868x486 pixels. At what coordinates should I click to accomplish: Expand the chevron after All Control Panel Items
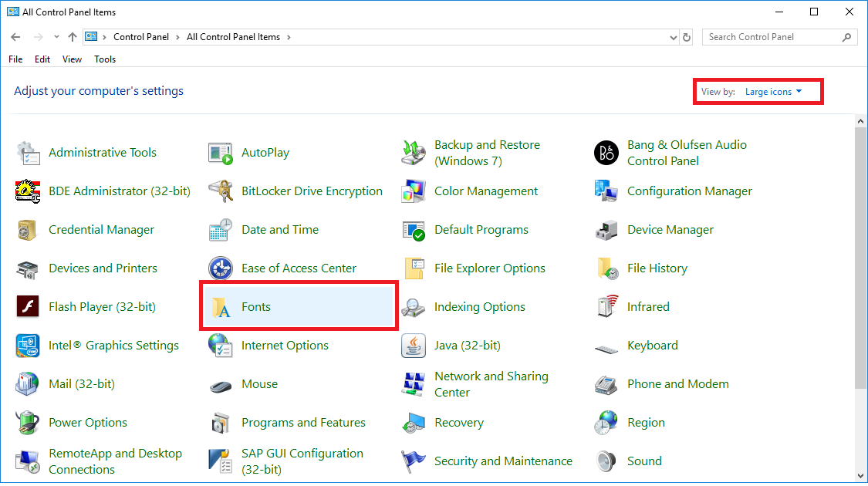point(289,38)
